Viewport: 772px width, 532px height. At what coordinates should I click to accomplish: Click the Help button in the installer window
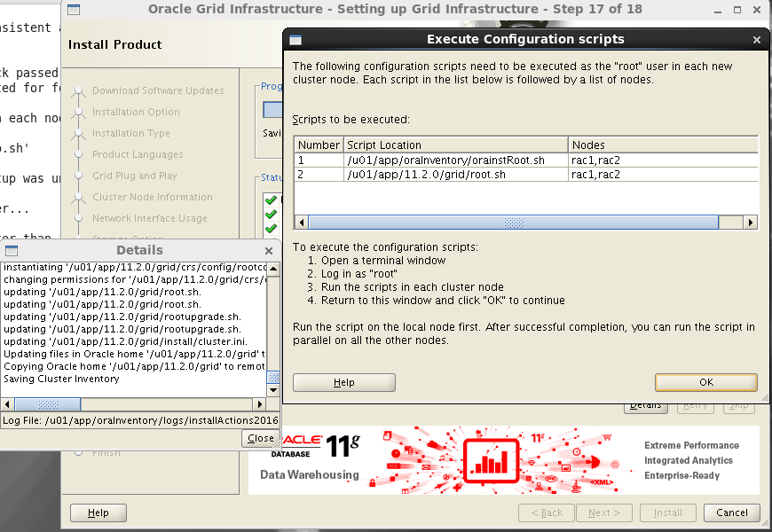(98, 512)
